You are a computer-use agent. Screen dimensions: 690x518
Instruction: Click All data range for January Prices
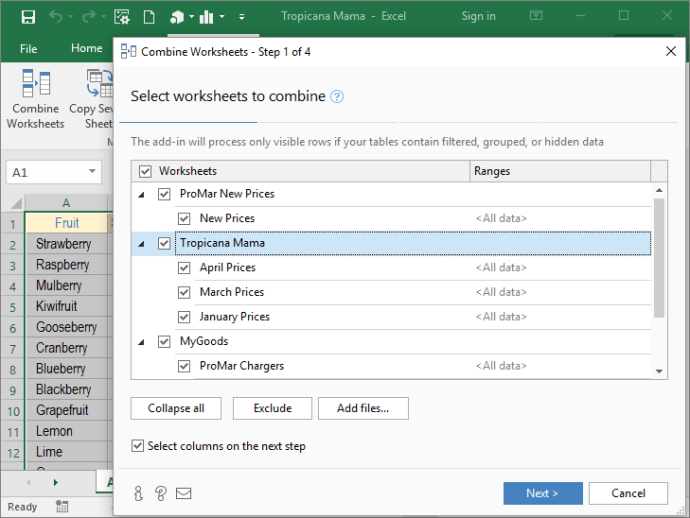point(501,317)
